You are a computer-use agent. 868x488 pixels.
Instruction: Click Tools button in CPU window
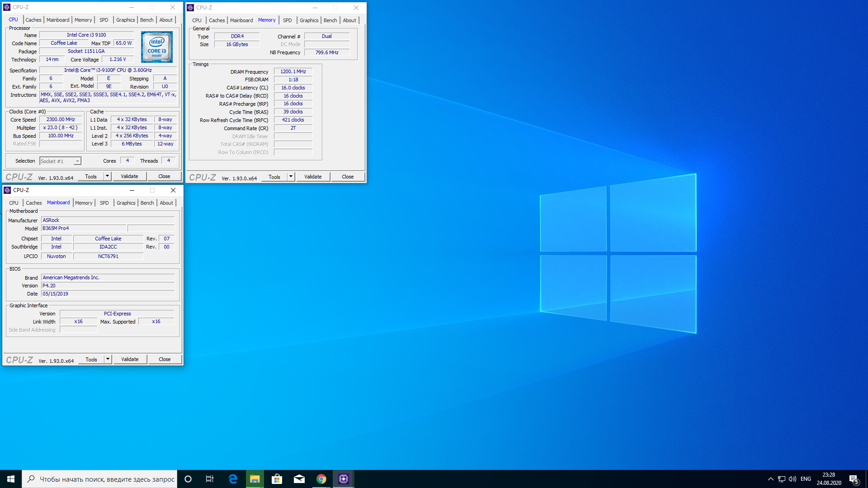[x=91, y=176]
